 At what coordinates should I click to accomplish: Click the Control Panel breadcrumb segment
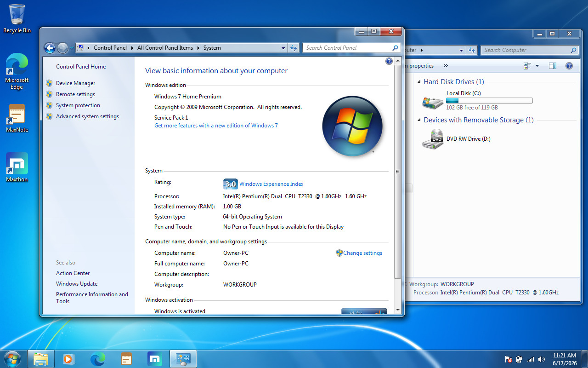pyautogui.click(x=110, y=48)
